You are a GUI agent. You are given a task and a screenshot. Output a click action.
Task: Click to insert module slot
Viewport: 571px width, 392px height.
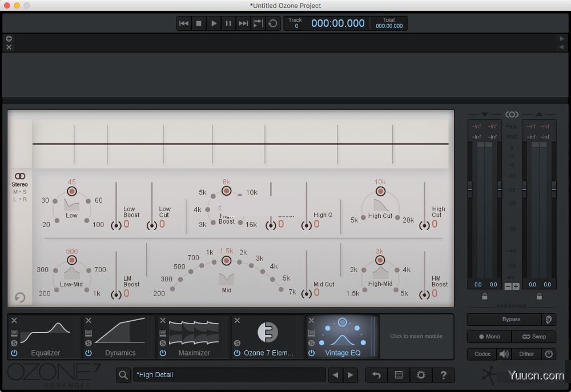click(416, 336)
